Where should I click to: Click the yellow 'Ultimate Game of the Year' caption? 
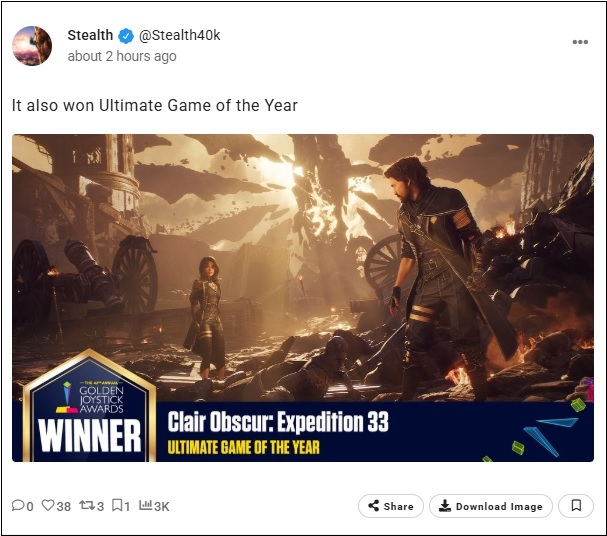click(243, 446)
